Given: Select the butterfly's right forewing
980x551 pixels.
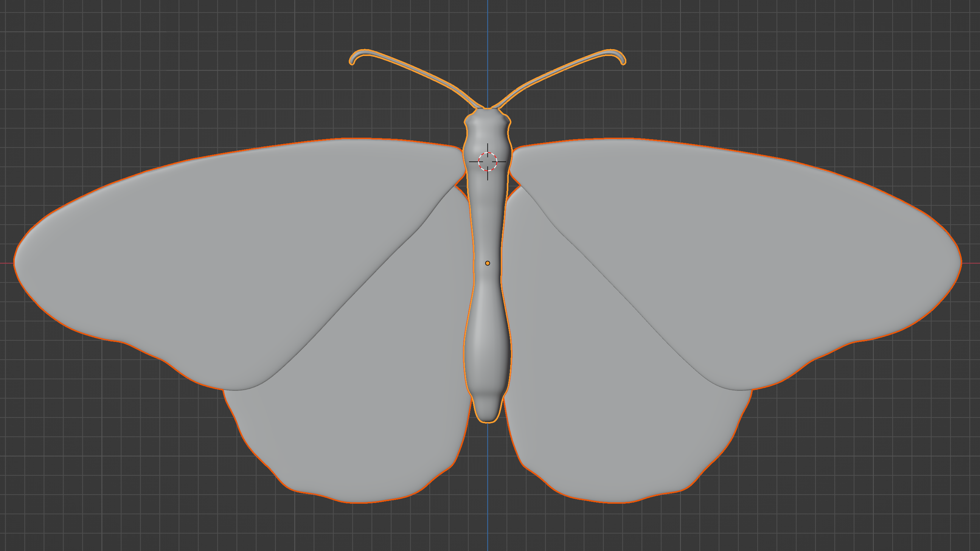Looking at the screenshot, I should (745, 247).
